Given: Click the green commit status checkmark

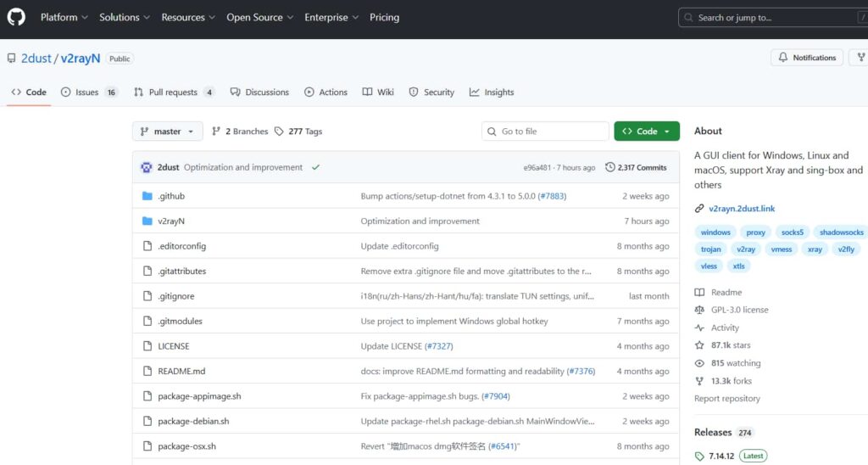Looking at the screenshot, I should point(315,167).
